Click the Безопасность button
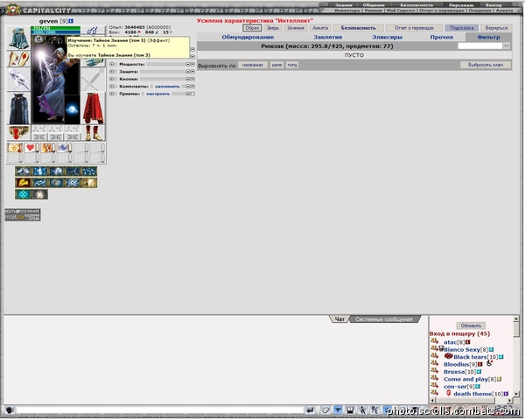525x420 pixels. click(358, 28)
